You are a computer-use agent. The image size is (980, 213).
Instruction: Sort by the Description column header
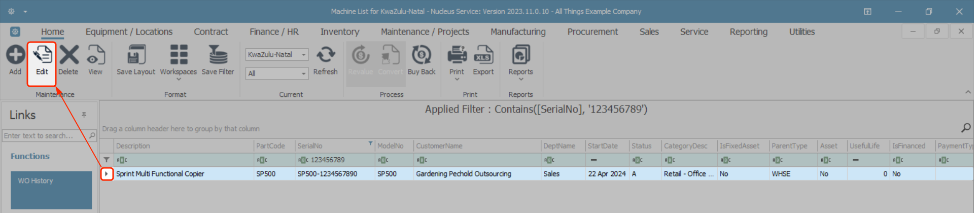(183, 146)
